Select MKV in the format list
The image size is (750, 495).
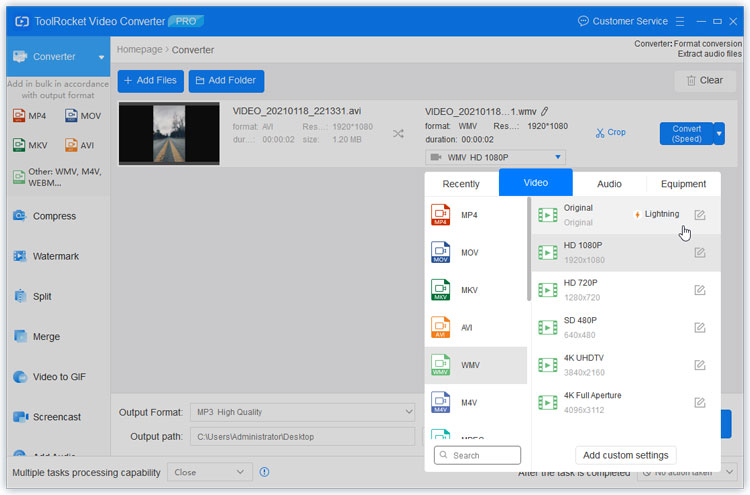475,290
